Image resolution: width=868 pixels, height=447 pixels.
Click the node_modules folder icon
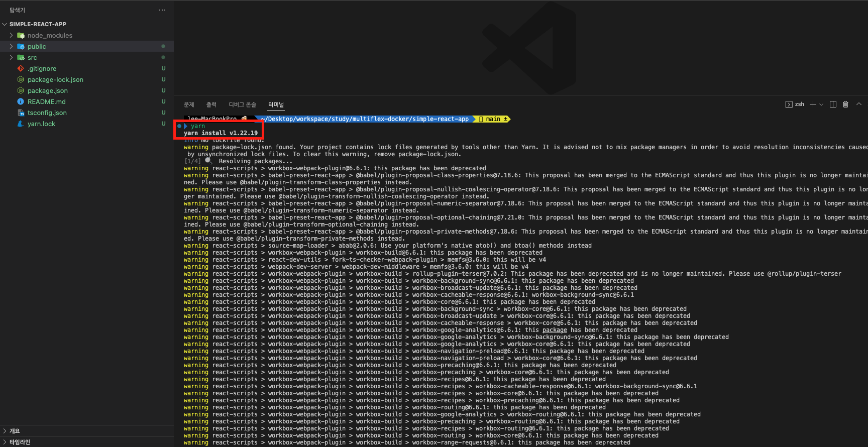(21, 35)
